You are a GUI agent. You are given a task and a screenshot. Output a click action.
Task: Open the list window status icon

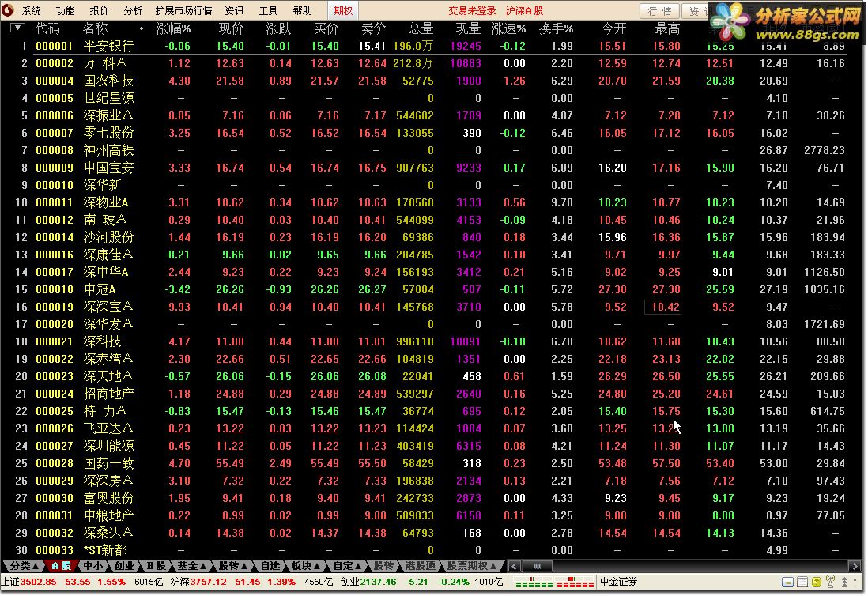click(x=802, y=582)
